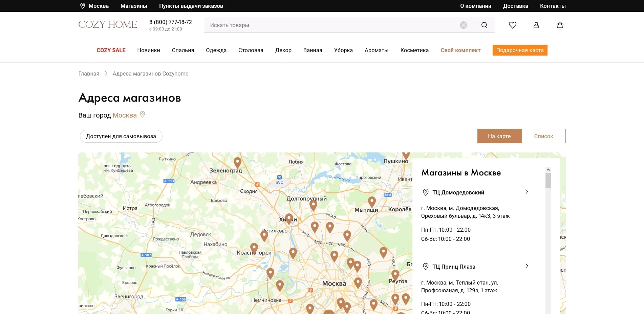The width and height of the screenshot is (644, 314).
Task: Open the 'COZY SALE' menu item
Action: pyautogui.click(x=111, y=50)
